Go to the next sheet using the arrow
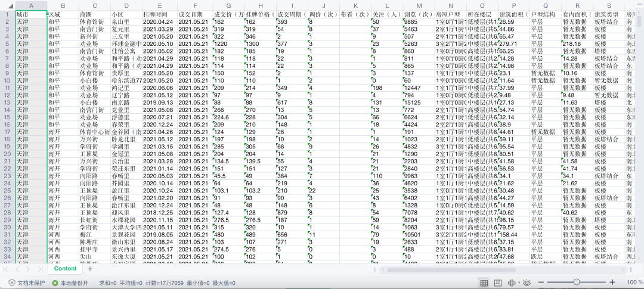The image size is (644, 289). (29, 269)
